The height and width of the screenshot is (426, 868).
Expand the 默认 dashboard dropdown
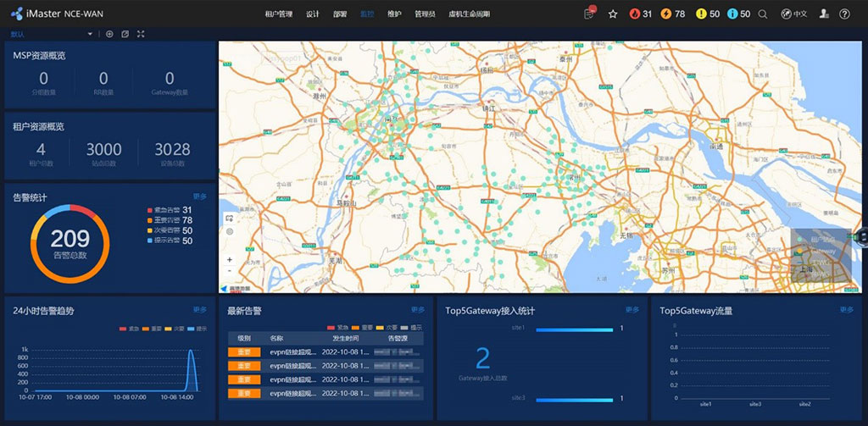pyautogui.click(x=90, y=34)
